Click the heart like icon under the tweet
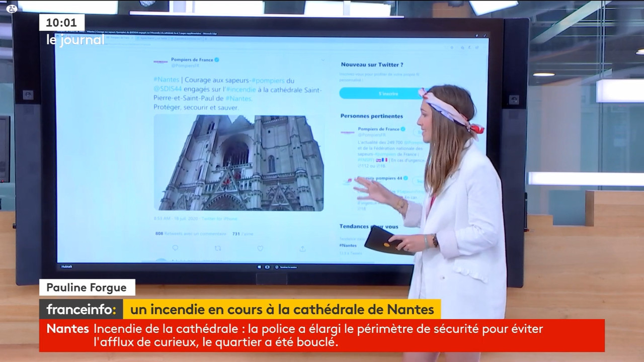Screen dimensions: 644x362 [x=260, y=248]
